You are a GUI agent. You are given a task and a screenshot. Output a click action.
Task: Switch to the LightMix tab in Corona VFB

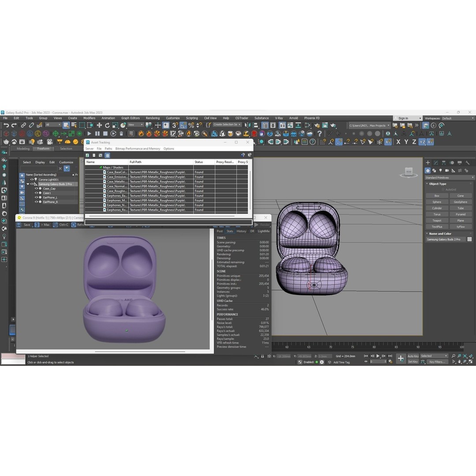[264, 231]
